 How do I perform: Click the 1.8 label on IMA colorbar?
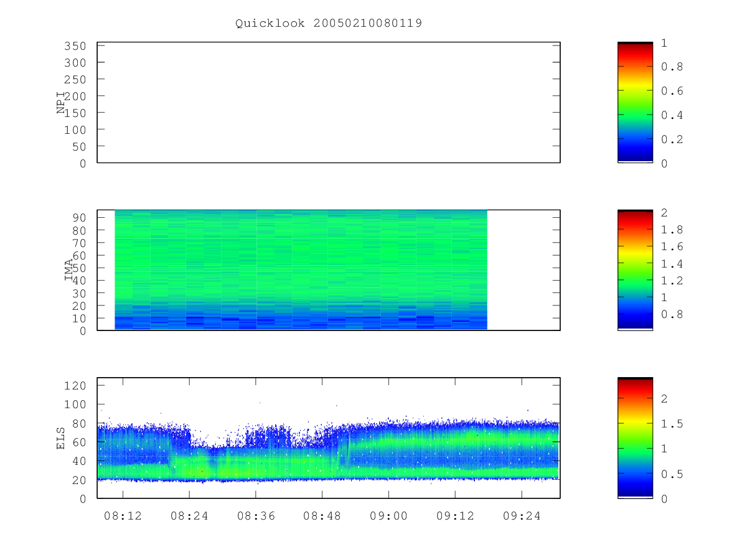(672, 230)
